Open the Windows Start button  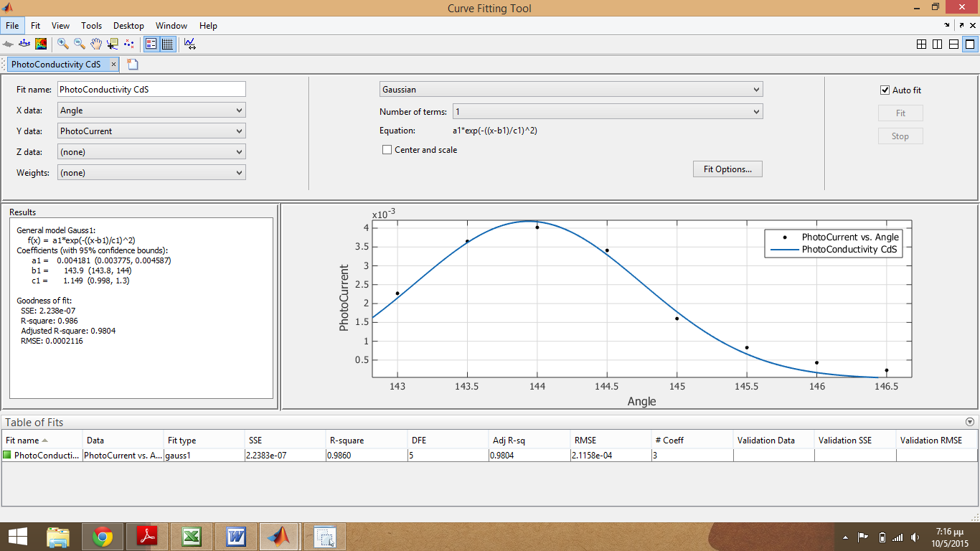click(x=18, y=536)
